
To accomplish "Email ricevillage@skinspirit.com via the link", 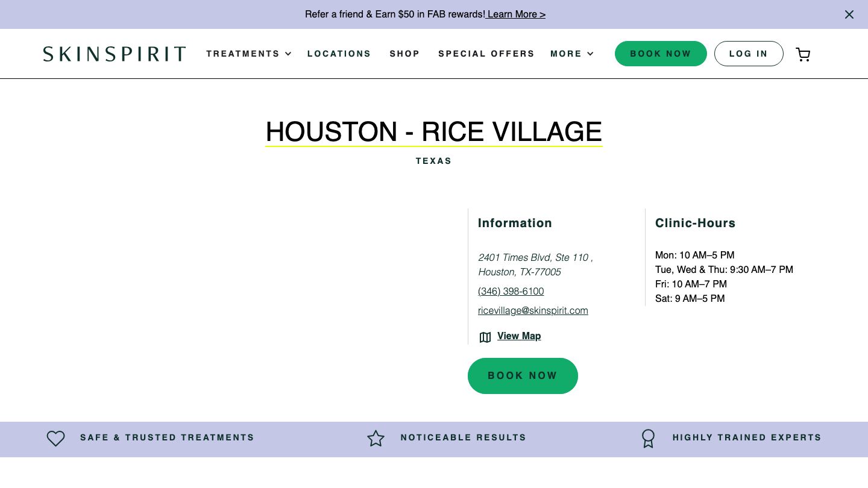I will 533,310.
